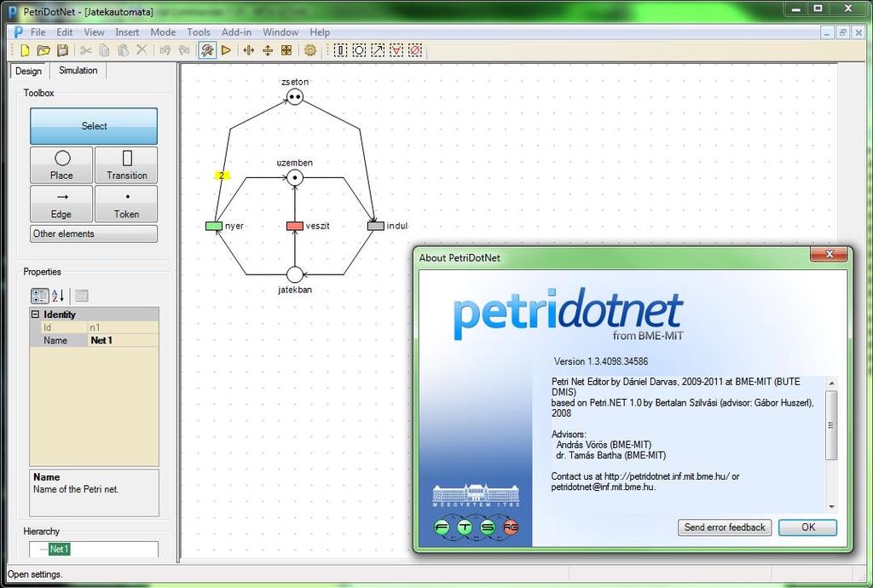Click the Undo toolbar icon
Viewport: 873px width, 588px height.
(165, 50)
